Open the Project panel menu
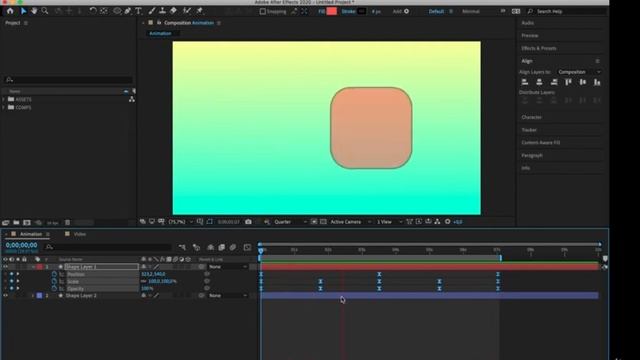The width and height of the screenshot is (640, 360). click(x=26, y=23)
